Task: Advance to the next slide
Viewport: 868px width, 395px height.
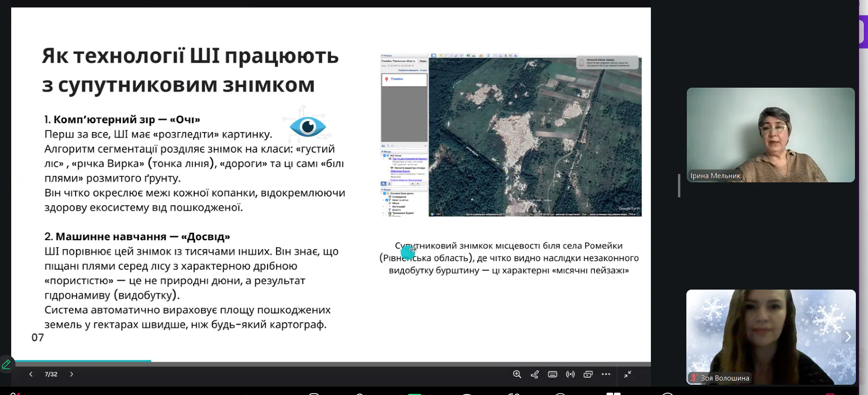Action: point(71,374)
